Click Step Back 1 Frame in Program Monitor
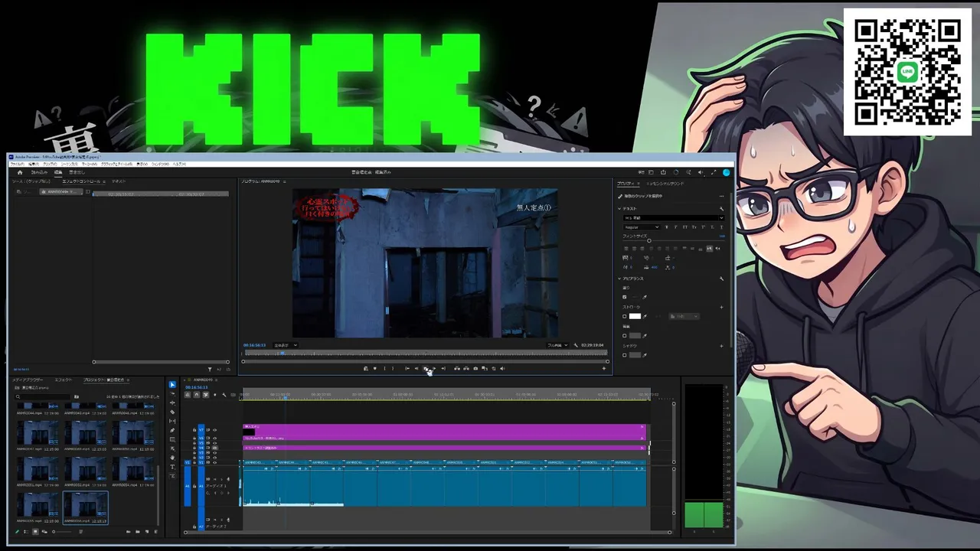This screenshot has height=551, width=980. tap(416, 369)
